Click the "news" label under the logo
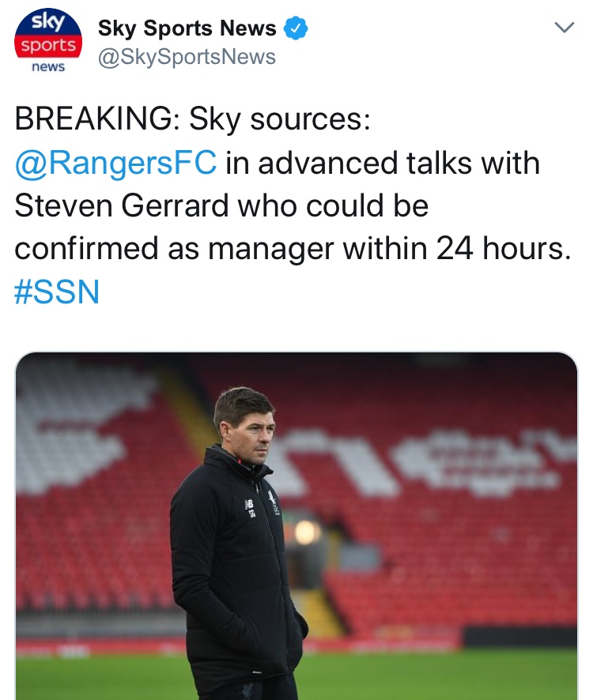 (48, 67)
